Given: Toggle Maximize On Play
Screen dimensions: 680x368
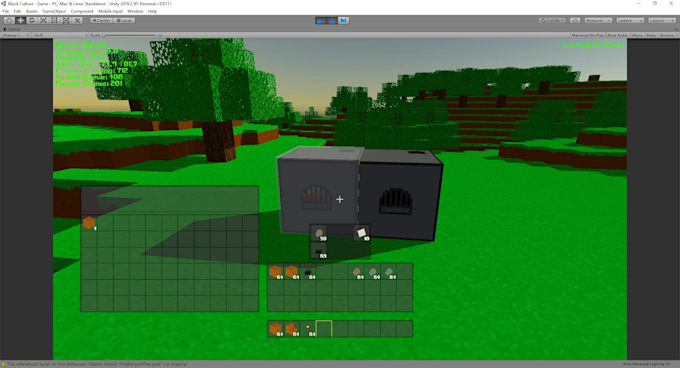Looking at the screenshot, I should coord(588,35).
